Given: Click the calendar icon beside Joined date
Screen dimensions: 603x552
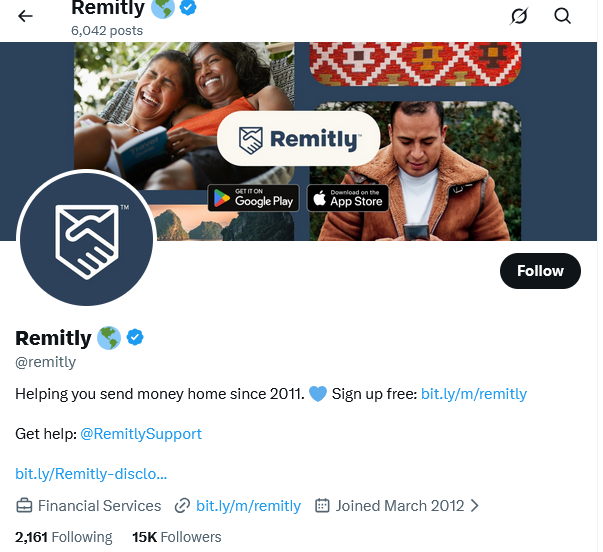Looking at the screenshot, I should click(322, 505).
